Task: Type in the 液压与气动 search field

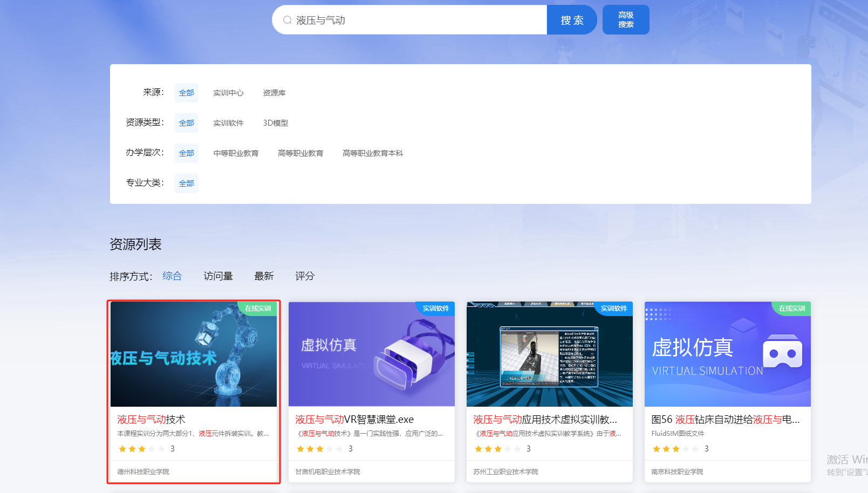Action: coord(415,20)
